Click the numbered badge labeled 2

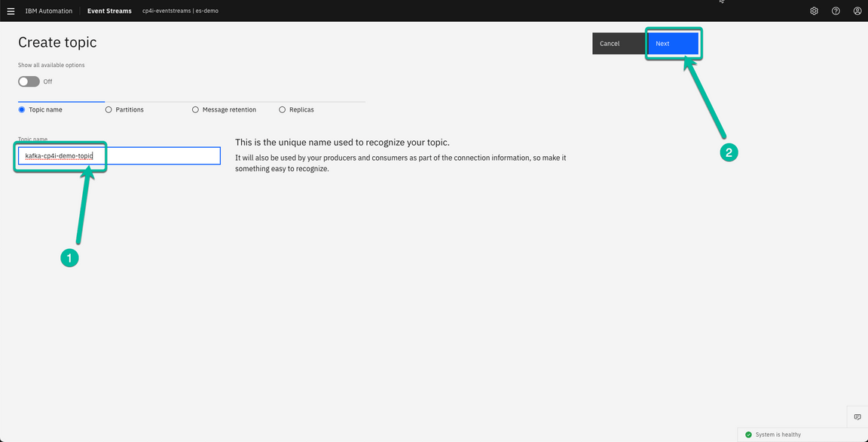(x=729, y=152)
